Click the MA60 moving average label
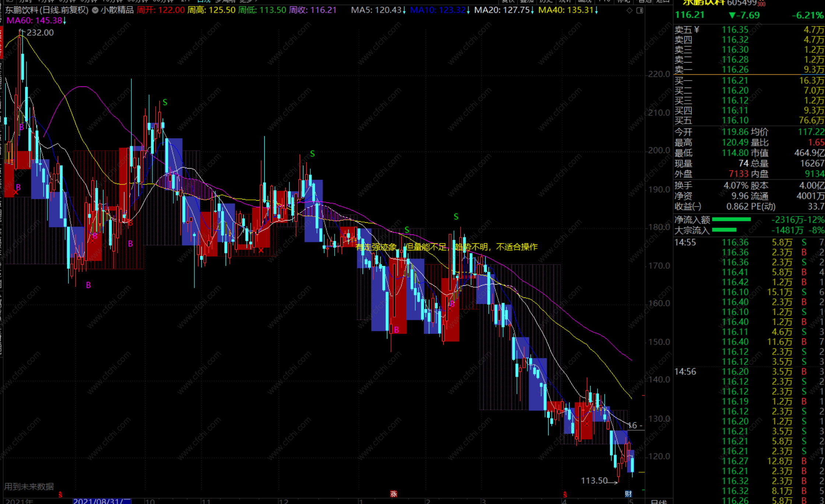 [35, 21]
